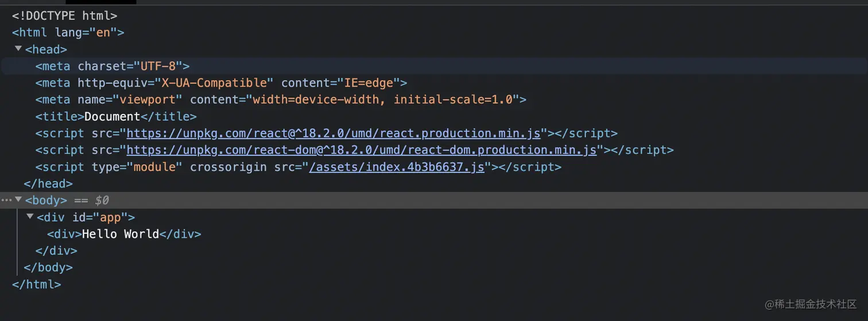868x321 pixels.
Task: Collapse the div id="app" triangle
Action: click(30, 217)
